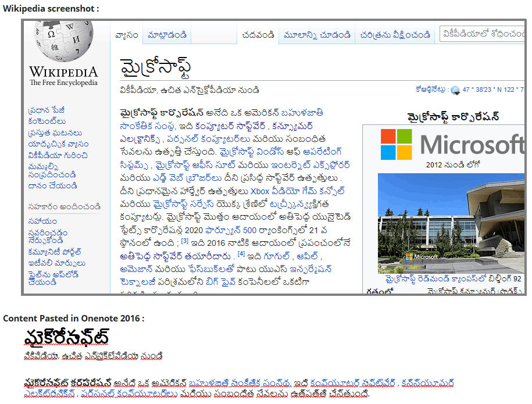Viewport: 532px width, 404px height.
Task: Open the సహాయం help link
Action: (x=42, y=221)
